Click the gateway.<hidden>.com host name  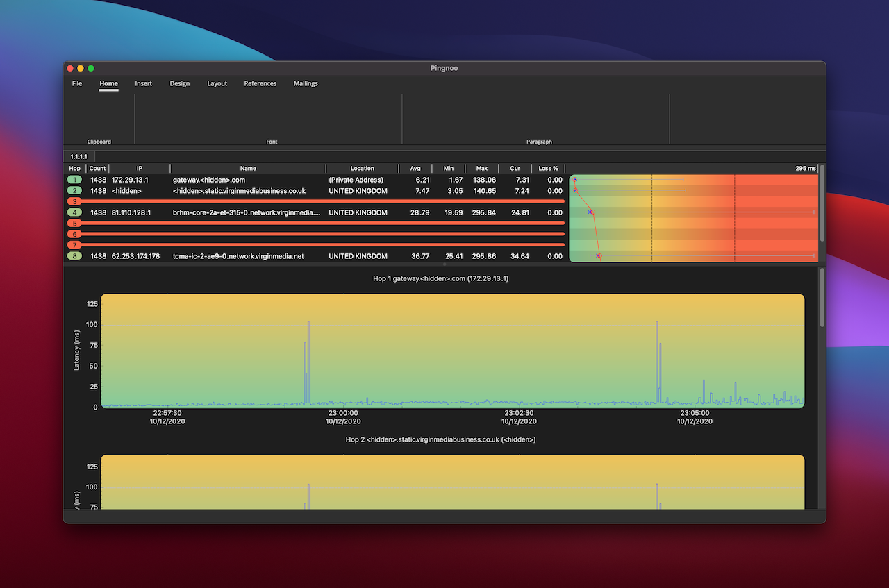pos(209,180)
